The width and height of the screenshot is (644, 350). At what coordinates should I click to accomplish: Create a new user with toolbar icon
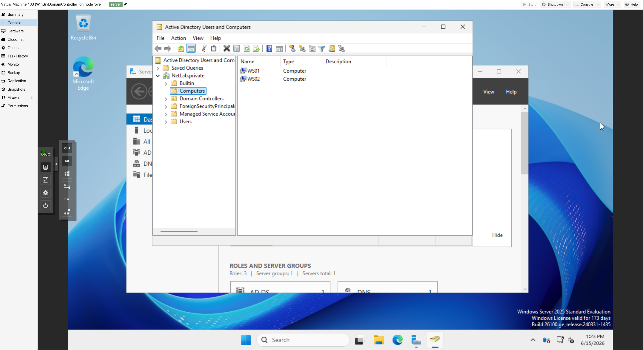coord(292,48)
